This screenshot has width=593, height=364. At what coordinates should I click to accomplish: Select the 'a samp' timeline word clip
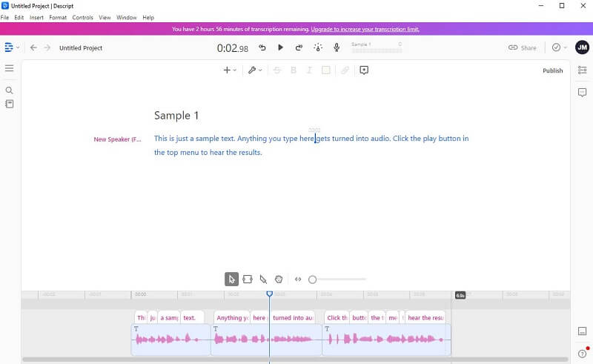tap(169, 318)
